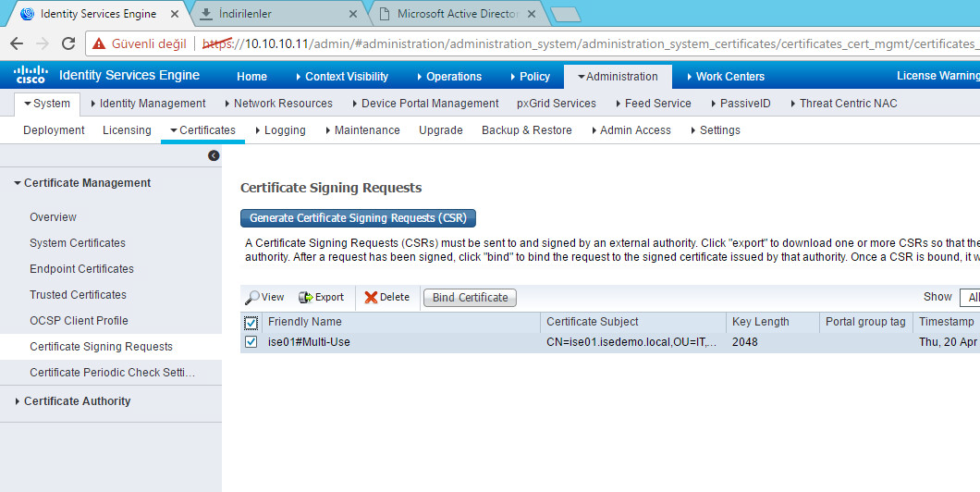The width and height of the screenshot is (980, 492).
Task: Open the Operations menu
Action: (449, 77)
